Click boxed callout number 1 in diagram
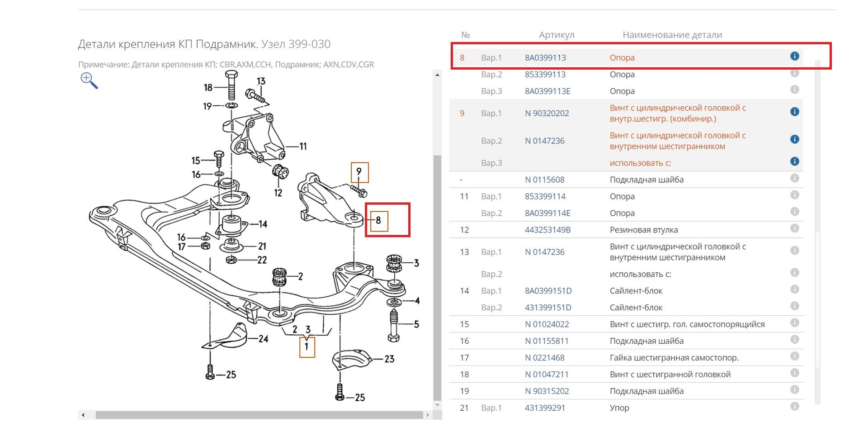The height and width of the screenshot is (422, 868). [307, 347]
